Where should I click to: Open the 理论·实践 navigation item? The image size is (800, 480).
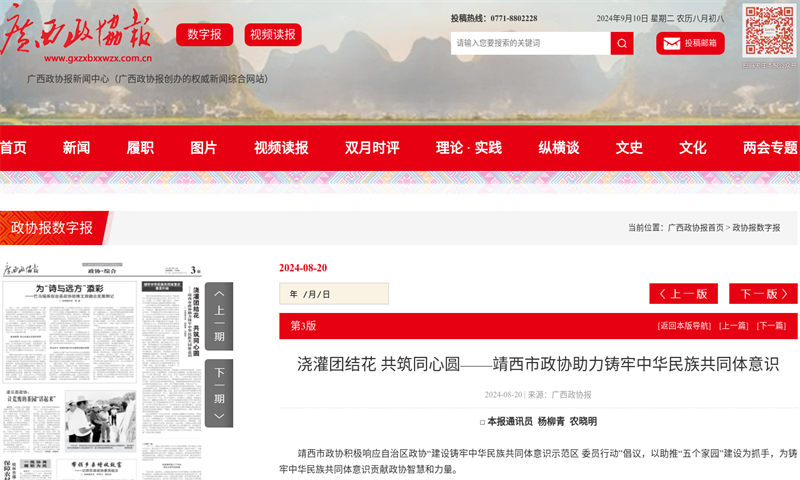click(469, 148)
